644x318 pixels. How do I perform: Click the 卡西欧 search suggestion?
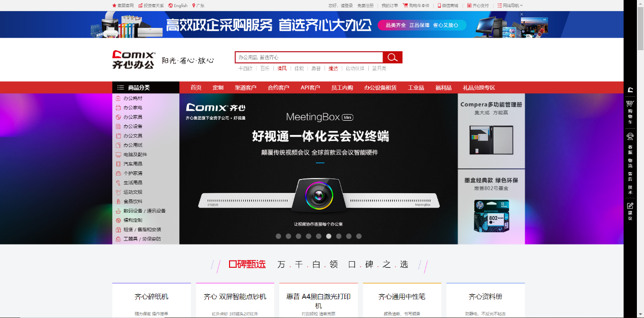coord(245,68)
